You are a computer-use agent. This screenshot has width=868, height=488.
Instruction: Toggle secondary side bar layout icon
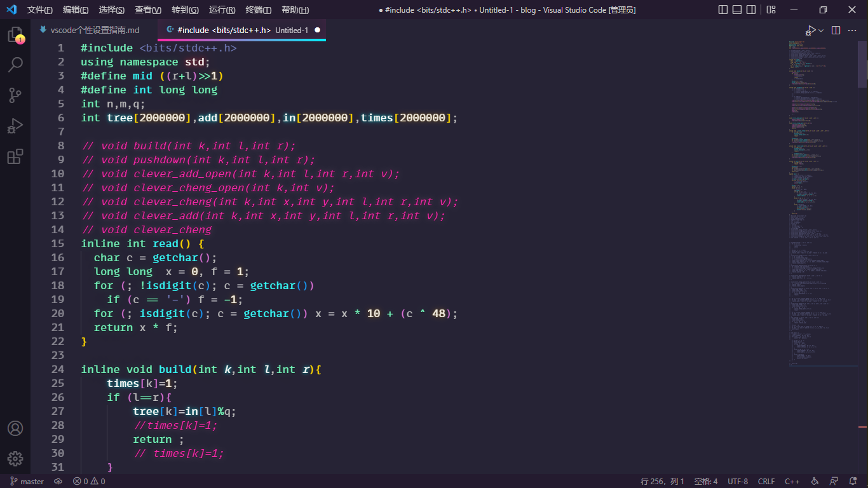tap(752, 10)
